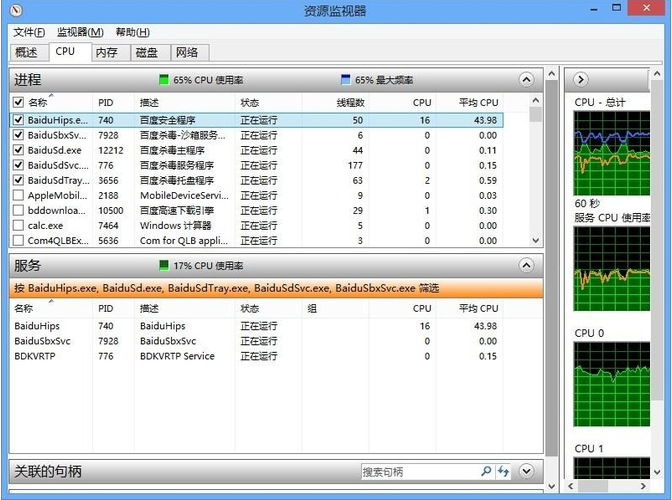
Task: Click the search magnifier icon in 关联的句柄
Action: click(x=486, y=471)
